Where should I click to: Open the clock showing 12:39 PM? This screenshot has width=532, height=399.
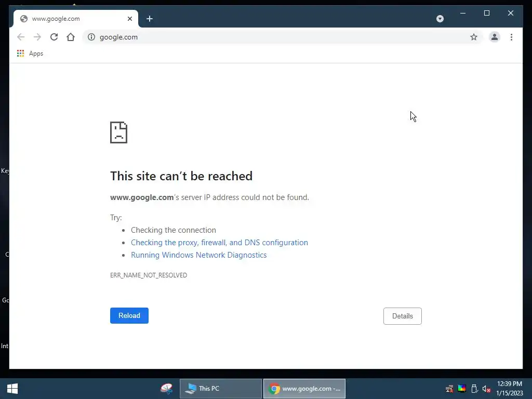coord(510,389)
